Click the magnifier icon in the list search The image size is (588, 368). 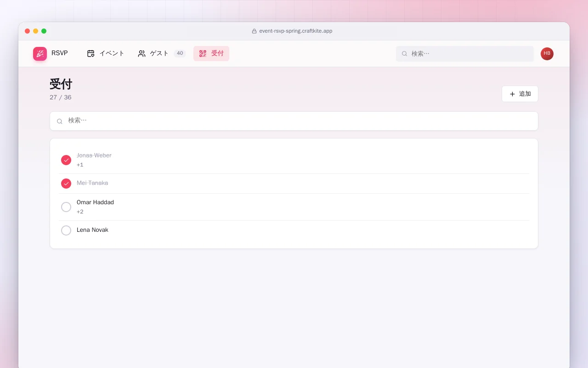(x=60, y=121)
